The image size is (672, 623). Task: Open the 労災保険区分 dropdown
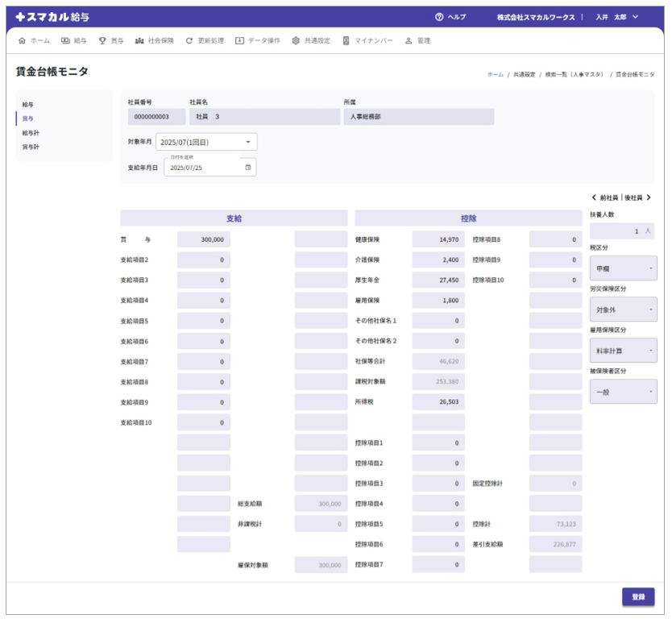(623, 309)
